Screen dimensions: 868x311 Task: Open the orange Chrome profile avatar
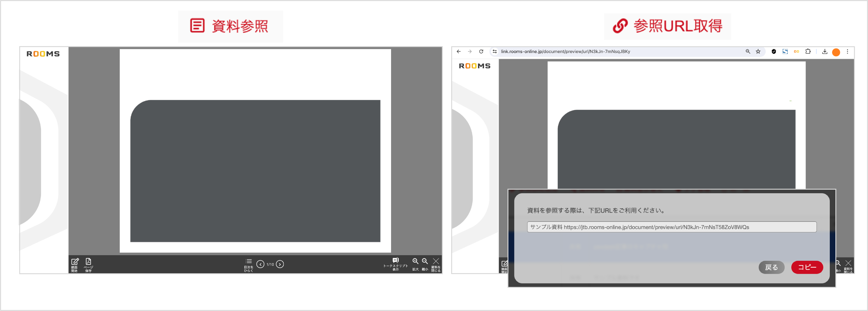click(x=836, y=51)
